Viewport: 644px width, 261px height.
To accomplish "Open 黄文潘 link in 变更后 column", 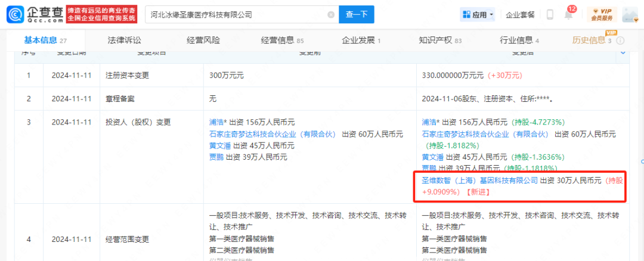I will (433, 157).
